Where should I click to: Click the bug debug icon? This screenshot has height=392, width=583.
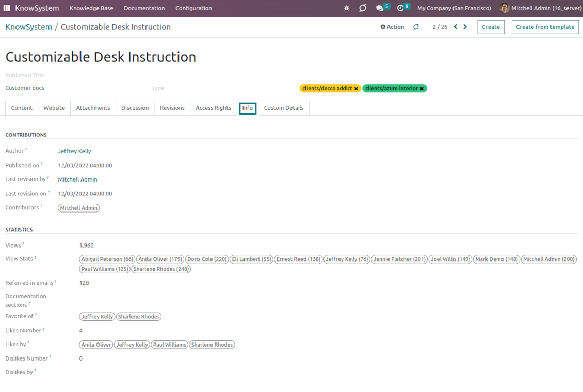point(347,8)
